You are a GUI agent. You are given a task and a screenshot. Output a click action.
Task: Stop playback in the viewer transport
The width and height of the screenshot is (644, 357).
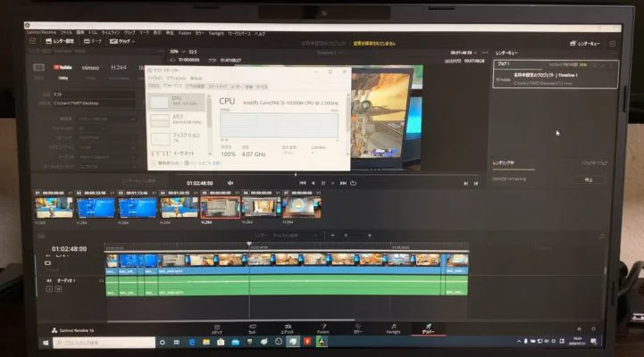pos(323,183)
